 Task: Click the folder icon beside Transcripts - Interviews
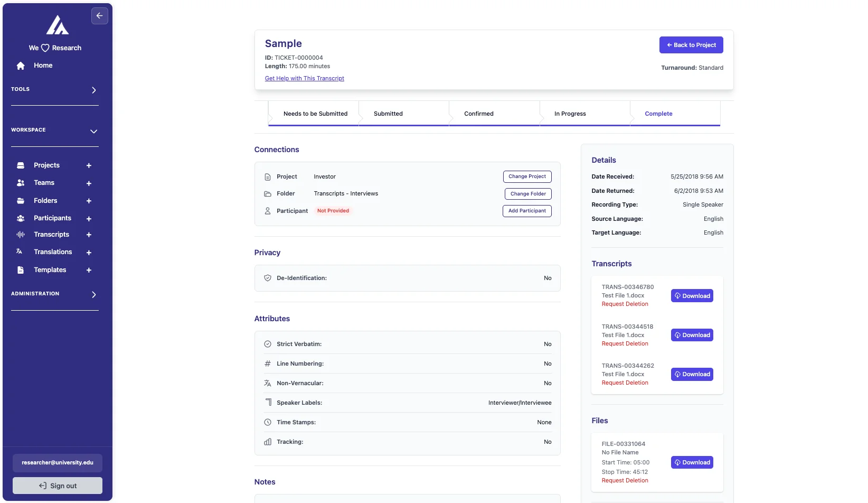pos(267,193)
